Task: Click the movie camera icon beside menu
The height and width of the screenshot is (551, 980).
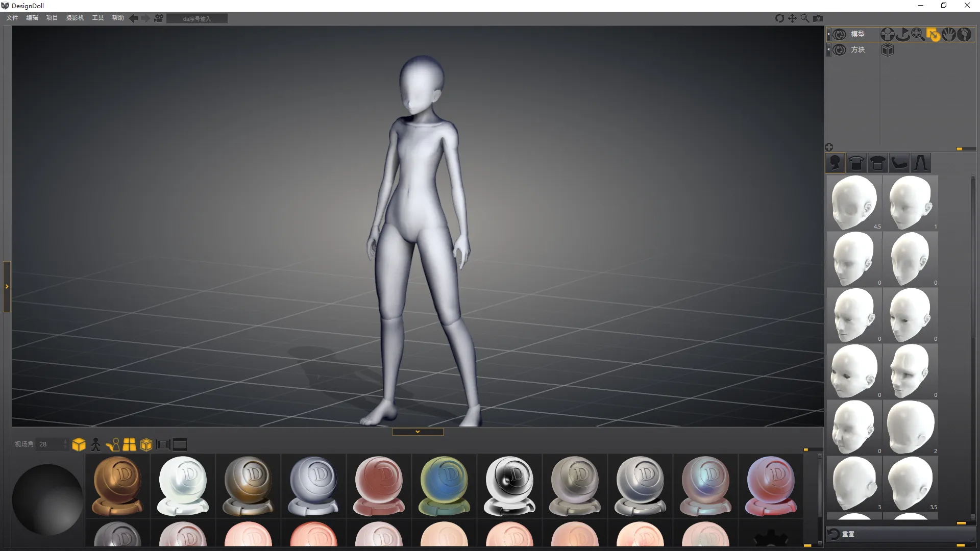Action: click(159, 18)
